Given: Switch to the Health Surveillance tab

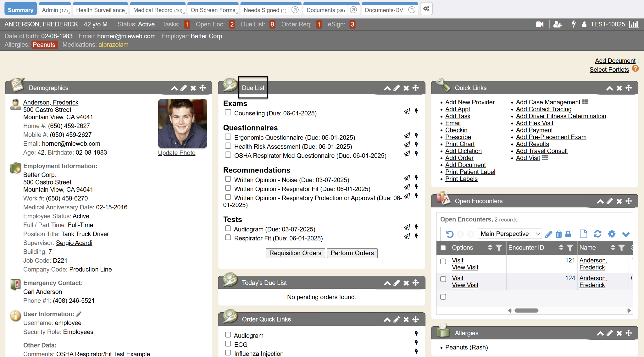Looking at the screenshot, I should tap(100, 10).
